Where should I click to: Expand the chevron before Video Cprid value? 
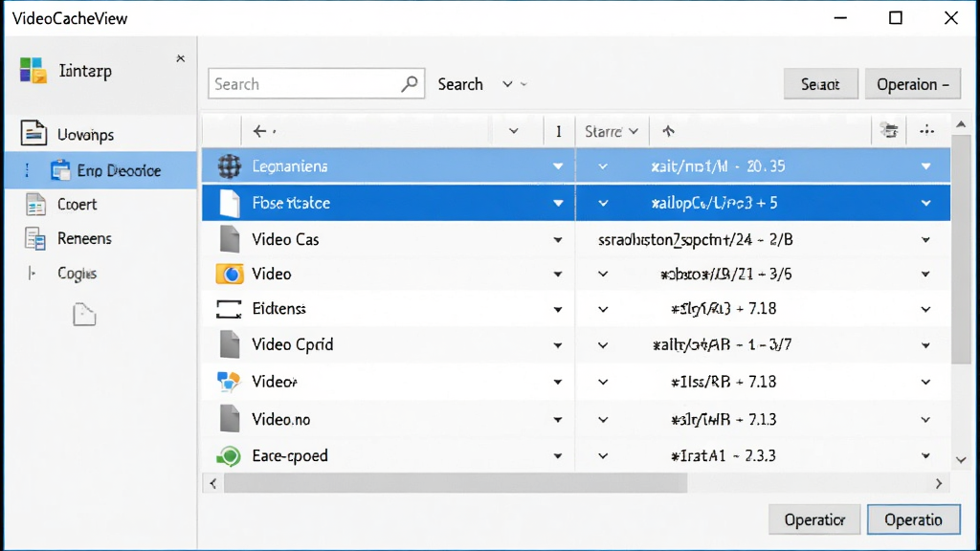[603, 344]
